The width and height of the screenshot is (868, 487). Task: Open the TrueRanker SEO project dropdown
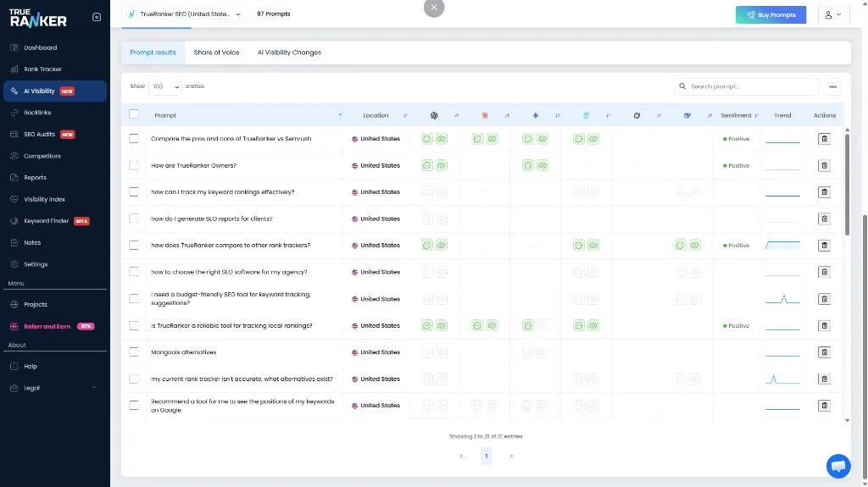pyautogui.click(x=184, y=14)
